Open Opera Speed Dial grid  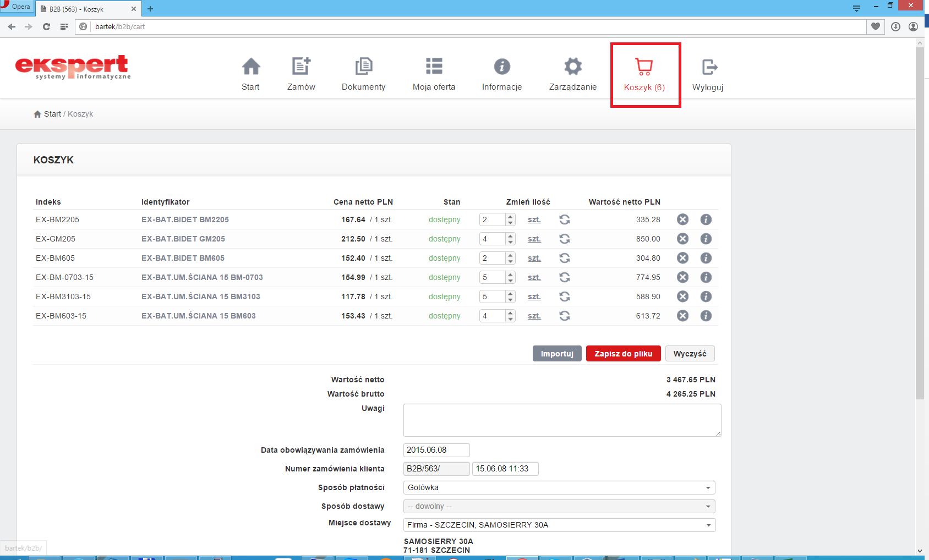pos(64,26)
